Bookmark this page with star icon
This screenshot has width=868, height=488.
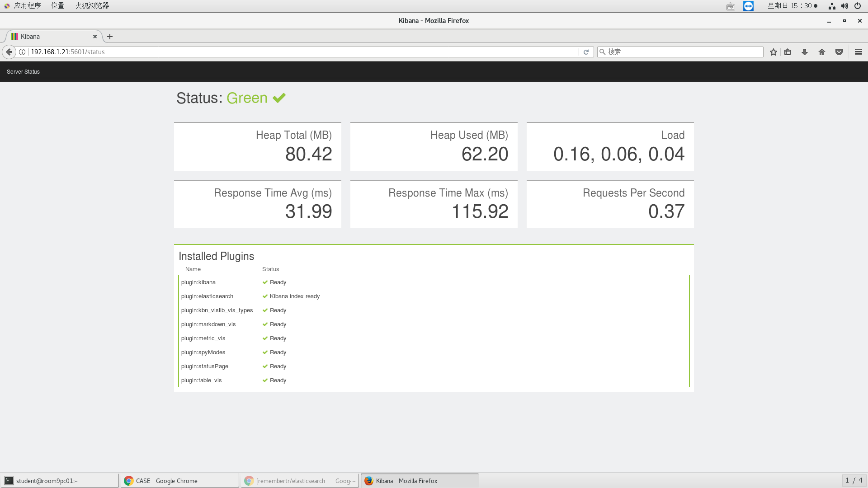774,52
